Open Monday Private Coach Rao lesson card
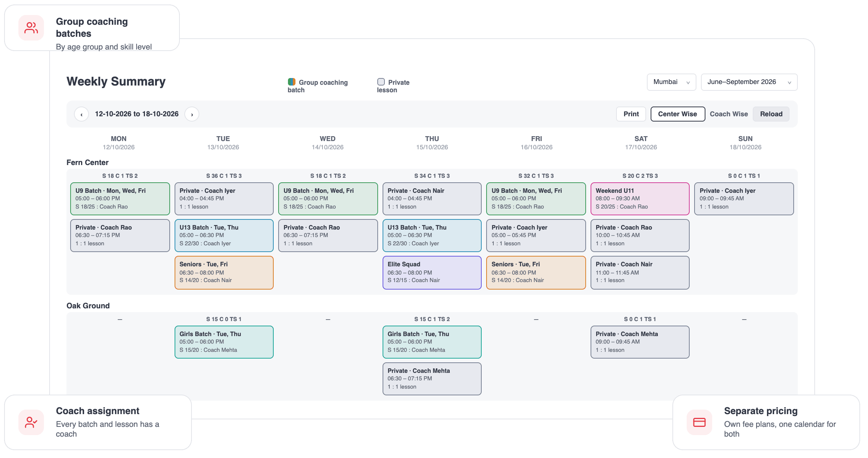This screenshot has width=868, height=458. pyautogui.click(x=120, y=236)
